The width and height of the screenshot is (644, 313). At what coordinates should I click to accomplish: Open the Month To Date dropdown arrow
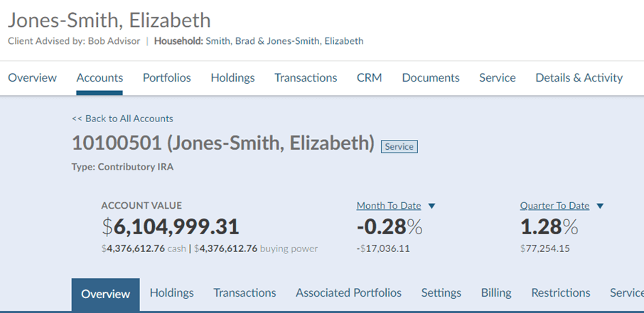coord(431,207)
